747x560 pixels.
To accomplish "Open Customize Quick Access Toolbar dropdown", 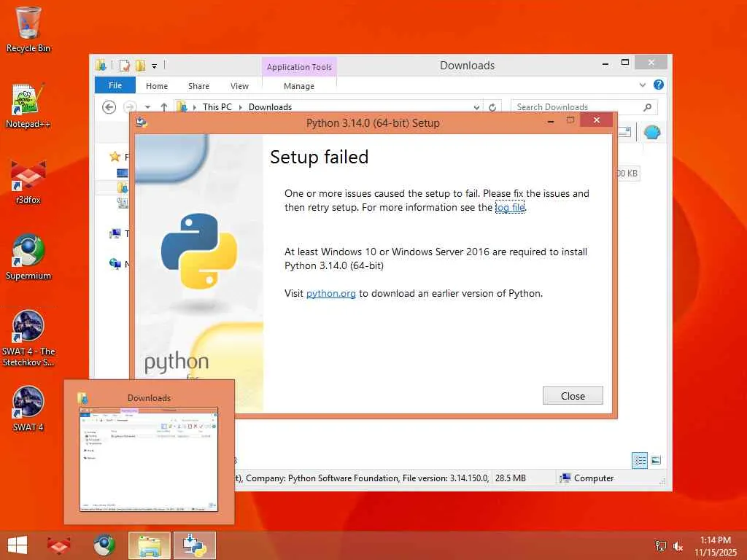I will [x=155, y=66].
